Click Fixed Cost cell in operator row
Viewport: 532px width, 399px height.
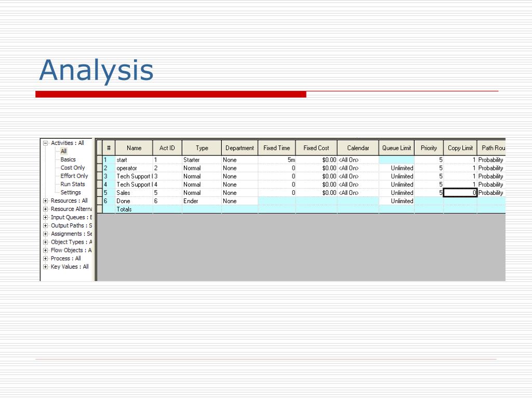tap(316, 168)
